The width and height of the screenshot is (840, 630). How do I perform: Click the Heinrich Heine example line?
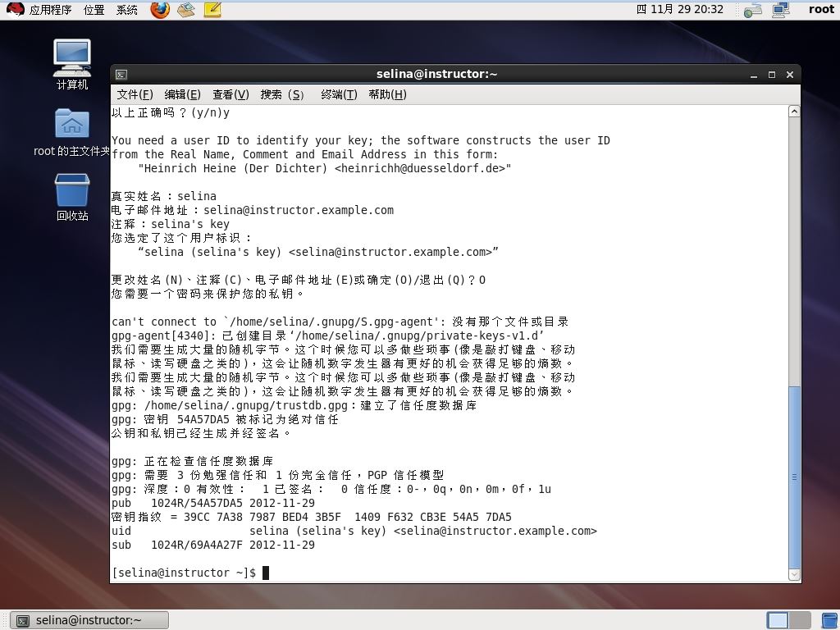pyautogui.click(x=325, y=168)
